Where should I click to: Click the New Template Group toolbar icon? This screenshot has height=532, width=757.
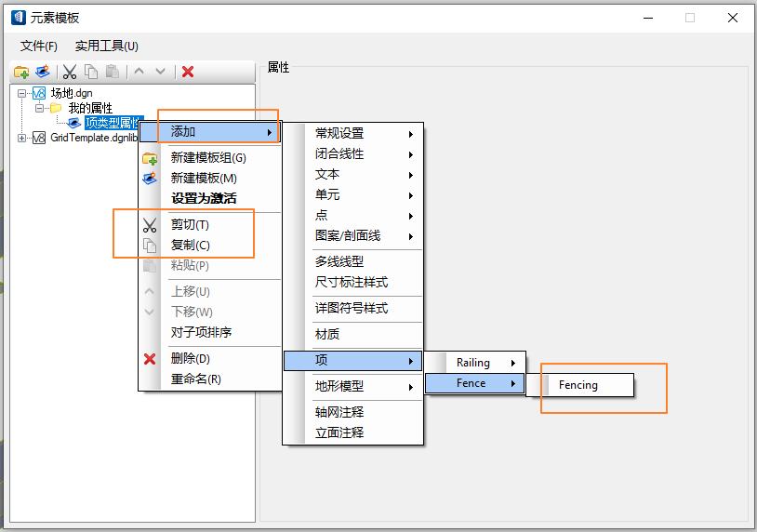point(21,72)
